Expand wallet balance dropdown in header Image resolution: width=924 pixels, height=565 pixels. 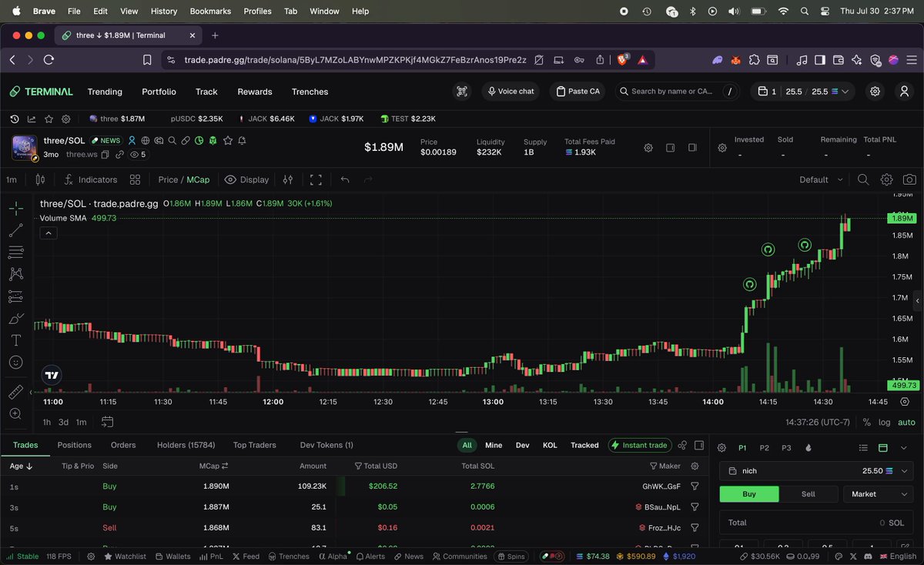(x=845, y=91)
